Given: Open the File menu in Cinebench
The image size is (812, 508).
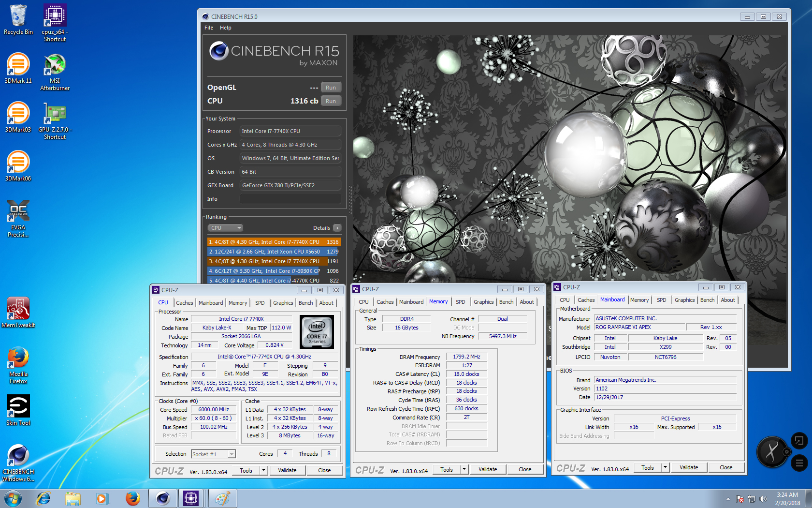Looking at the screenshot, I should point(209,28).
